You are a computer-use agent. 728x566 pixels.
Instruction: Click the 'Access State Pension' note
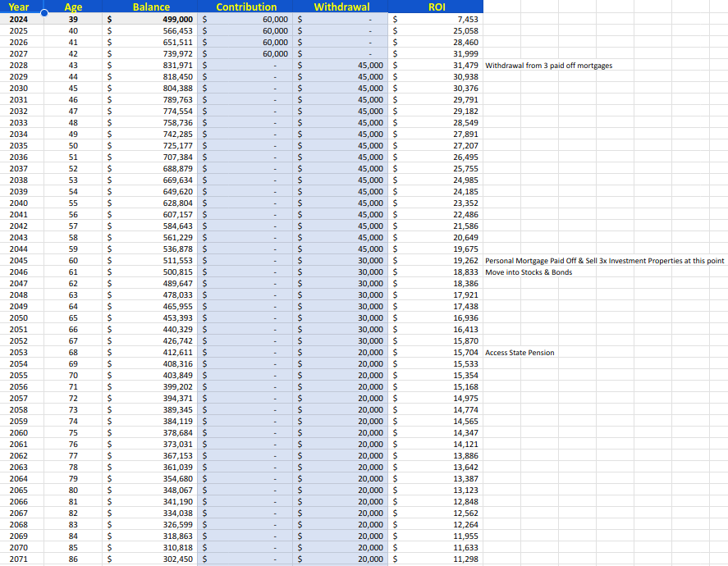(x=520, y=353)
